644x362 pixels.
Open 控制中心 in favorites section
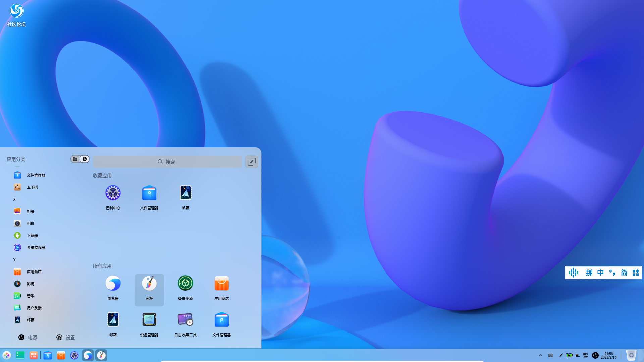(x=113, y=193)
